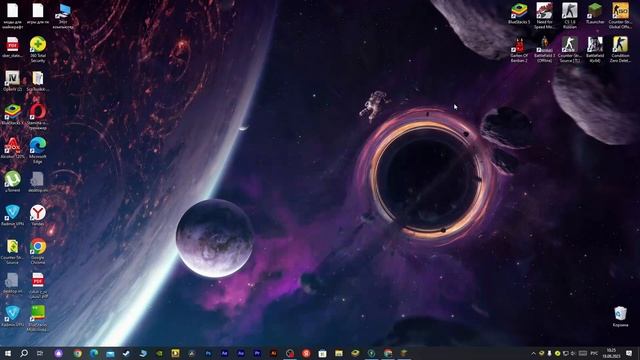Select the BlueStacks Multi-Instance desktop icon
640x360 pixels.
tap(38, 318)
